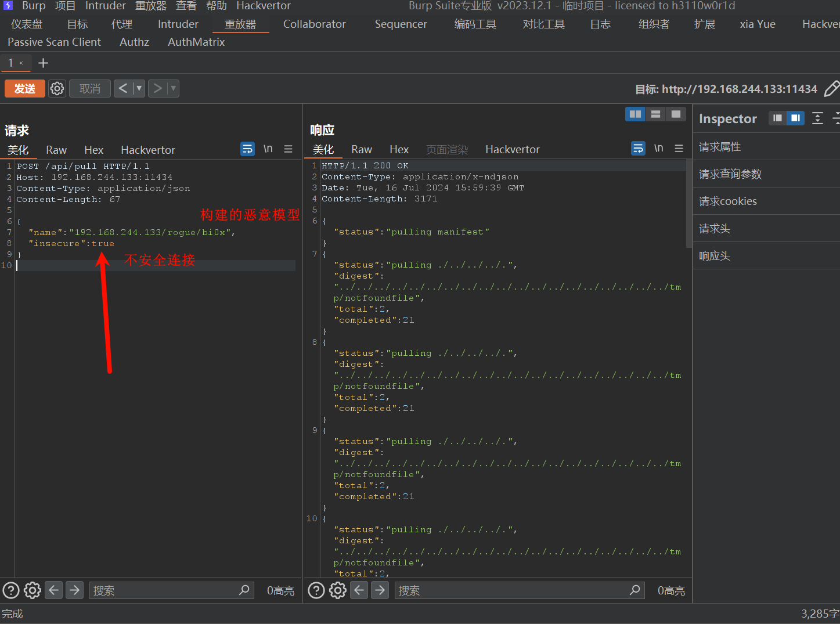
Task: Open Passive Scan Client tab
Action: coord(54,42)
